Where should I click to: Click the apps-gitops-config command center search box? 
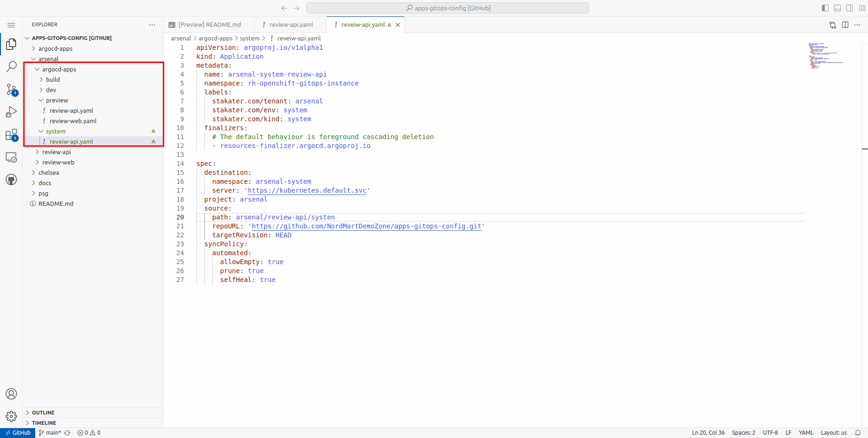click(x=447, y=8)
